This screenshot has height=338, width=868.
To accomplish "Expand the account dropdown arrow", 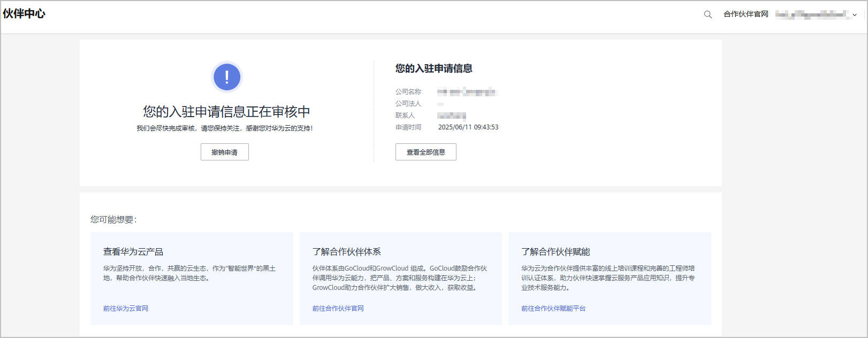I will coord(855,15).
